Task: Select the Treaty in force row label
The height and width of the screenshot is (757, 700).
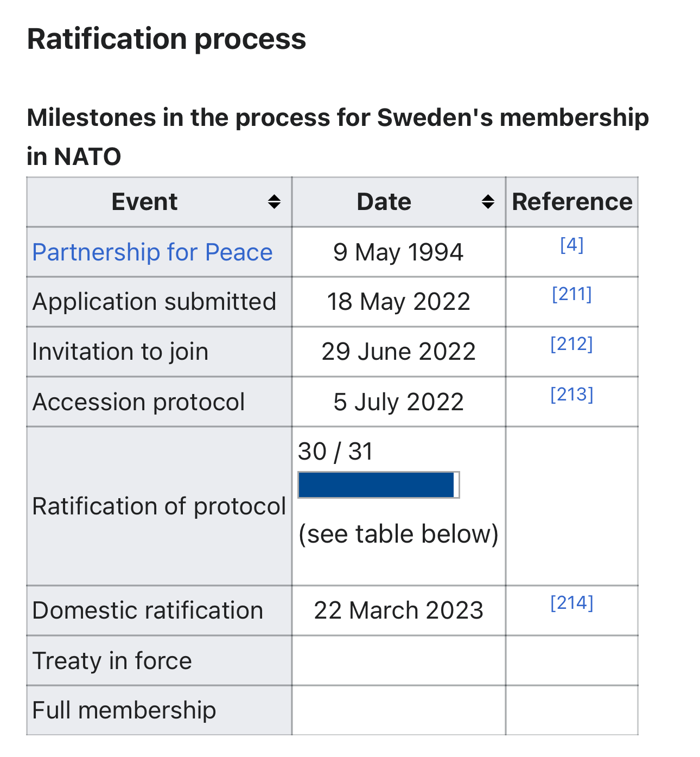Action: click(112, 661)
